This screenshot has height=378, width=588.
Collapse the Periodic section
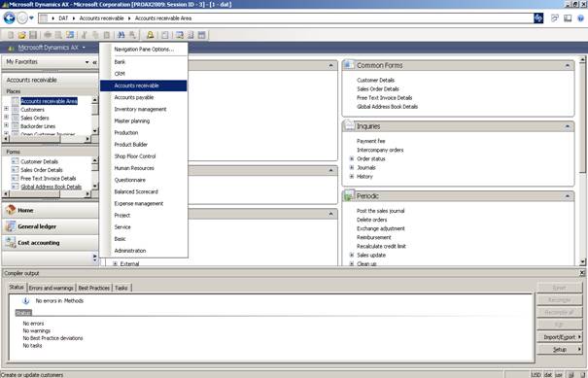click(567, 196)
